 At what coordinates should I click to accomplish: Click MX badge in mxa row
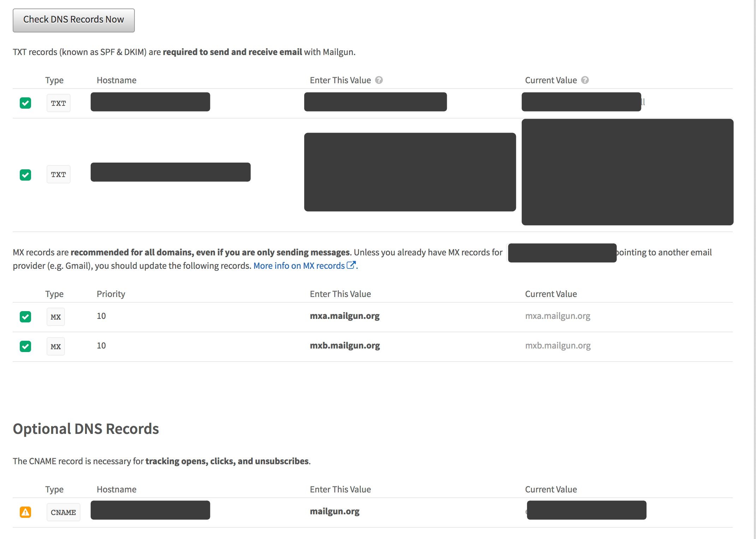tap(55, 317)
